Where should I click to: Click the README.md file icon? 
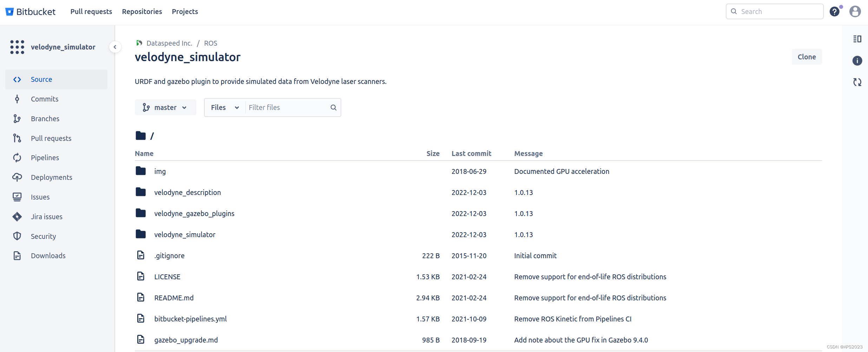[x=140, y=298]
